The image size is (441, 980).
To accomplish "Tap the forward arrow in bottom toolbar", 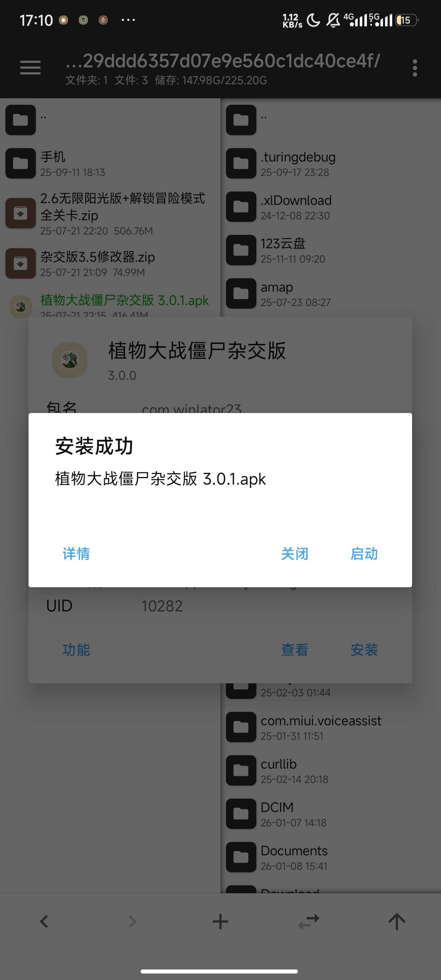I will 132,921.
